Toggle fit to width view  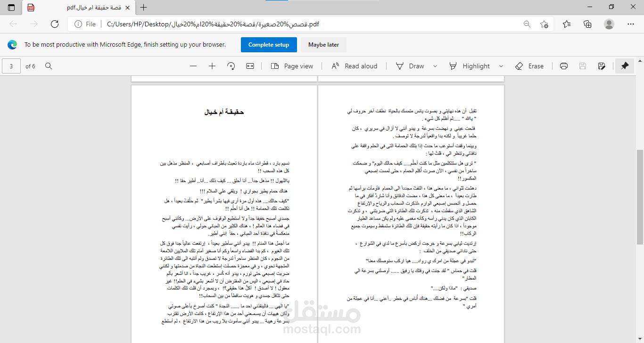pos(250,66)
